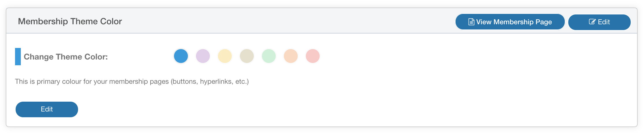Click the blue accent bar beside label
The height and width of the screenshot is (134, 644).
[x=18, y=57]
